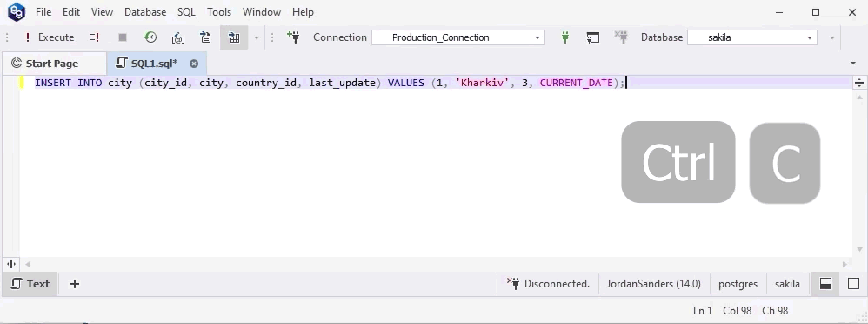
Task: Expand the toolbar options arrow after grid icon
Action: coord(256,37)
